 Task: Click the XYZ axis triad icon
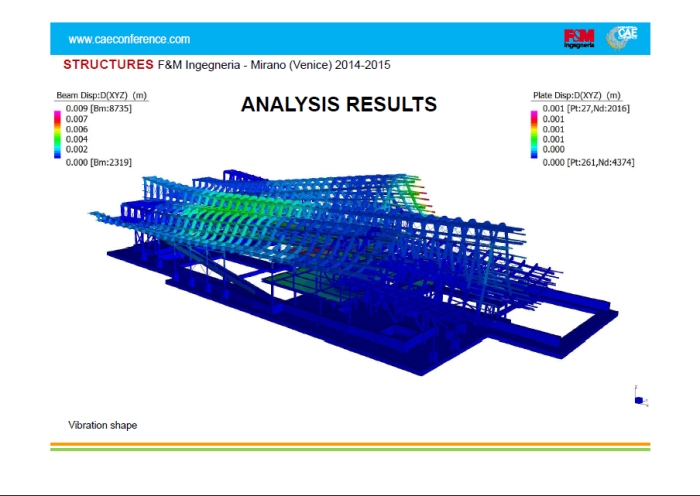point(639,396)
